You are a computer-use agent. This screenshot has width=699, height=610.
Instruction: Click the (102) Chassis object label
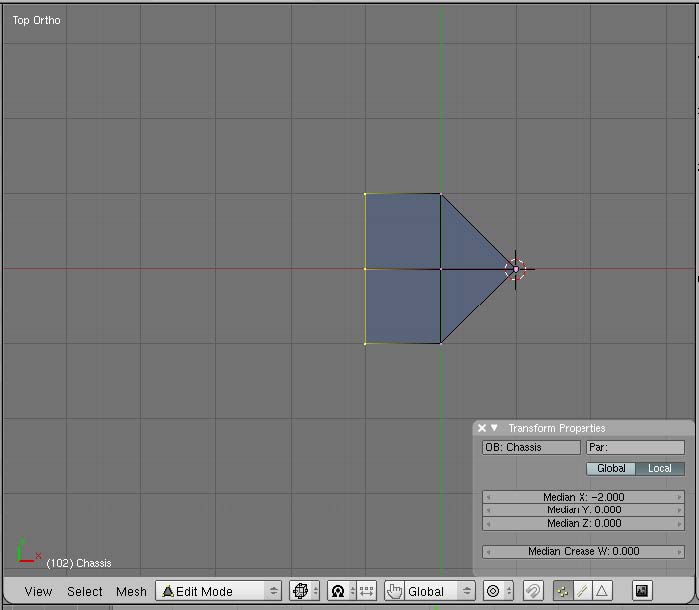(79, 563)
